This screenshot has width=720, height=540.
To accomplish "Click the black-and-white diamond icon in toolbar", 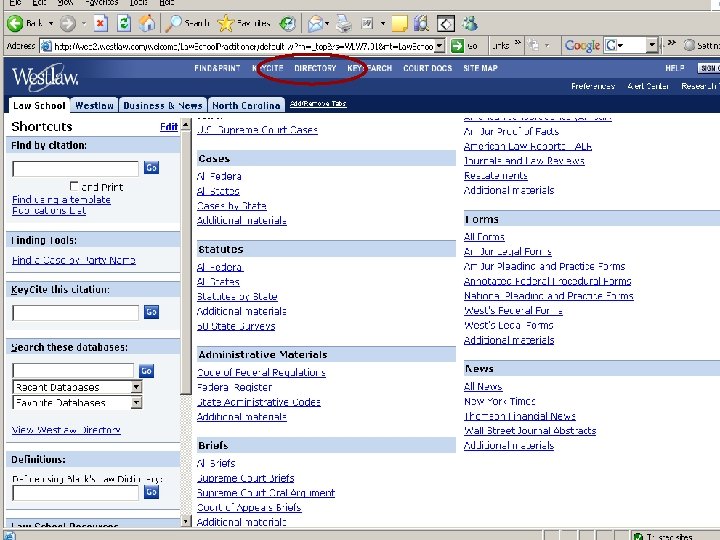I will pos(445,23).
